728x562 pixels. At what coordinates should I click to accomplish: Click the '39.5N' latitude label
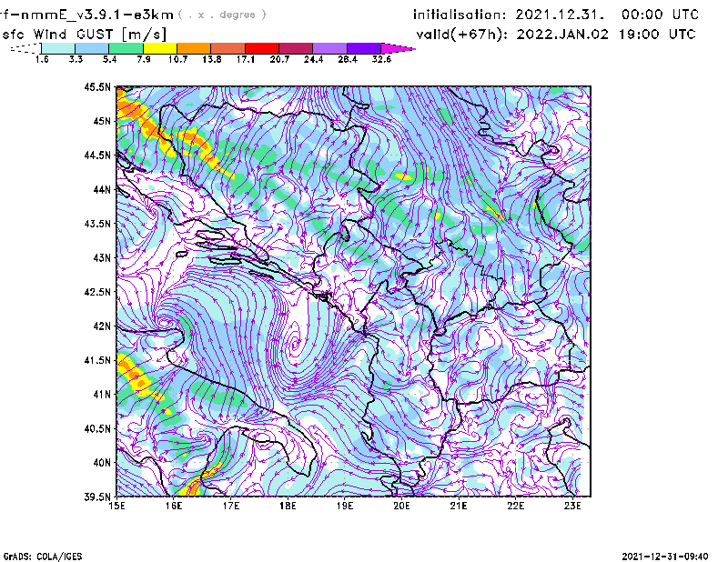point(97,497)
